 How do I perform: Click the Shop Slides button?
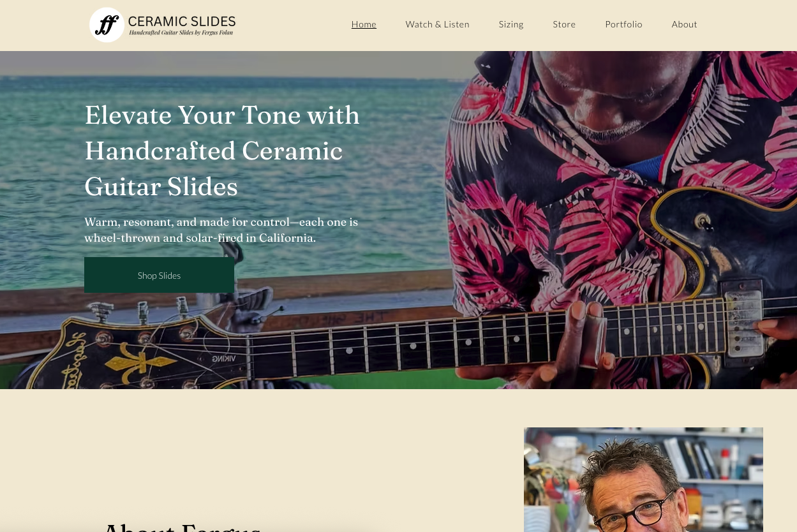(159, 275)
